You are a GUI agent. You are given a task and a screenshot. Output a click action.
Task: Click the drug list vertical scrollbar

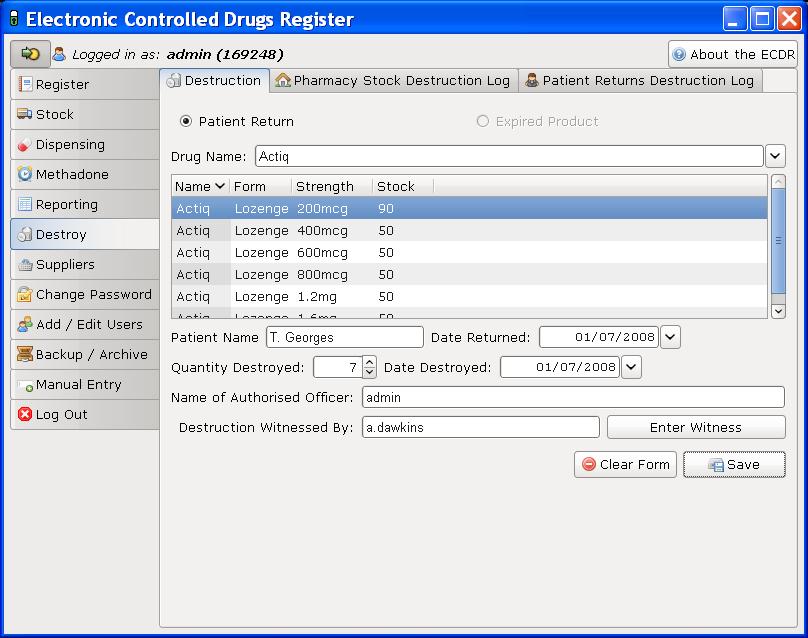(778, 240)
